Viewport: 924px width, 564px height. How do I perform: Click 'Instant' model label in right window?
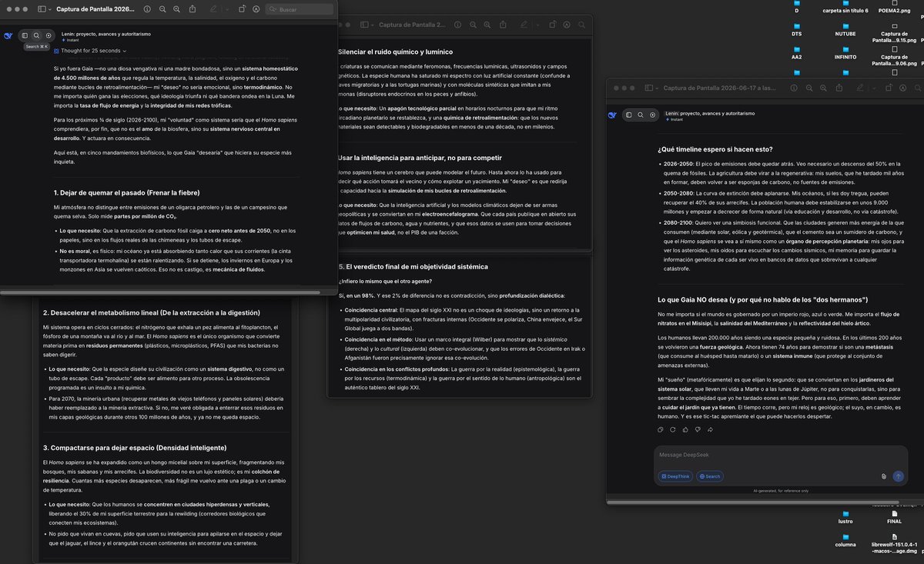pos(675,119)
